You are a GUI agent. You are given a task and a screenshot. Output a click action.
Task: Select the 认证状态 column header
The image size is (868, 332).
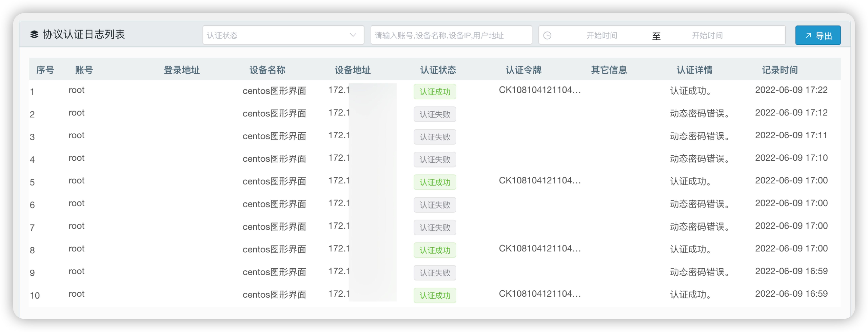click(x=438, y=70)
